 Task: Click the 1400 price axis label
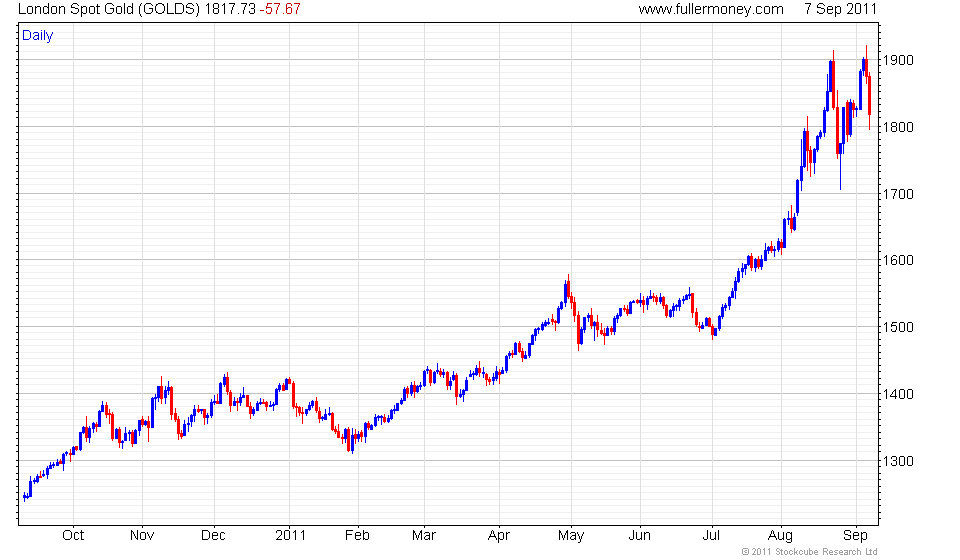point(898,394)
